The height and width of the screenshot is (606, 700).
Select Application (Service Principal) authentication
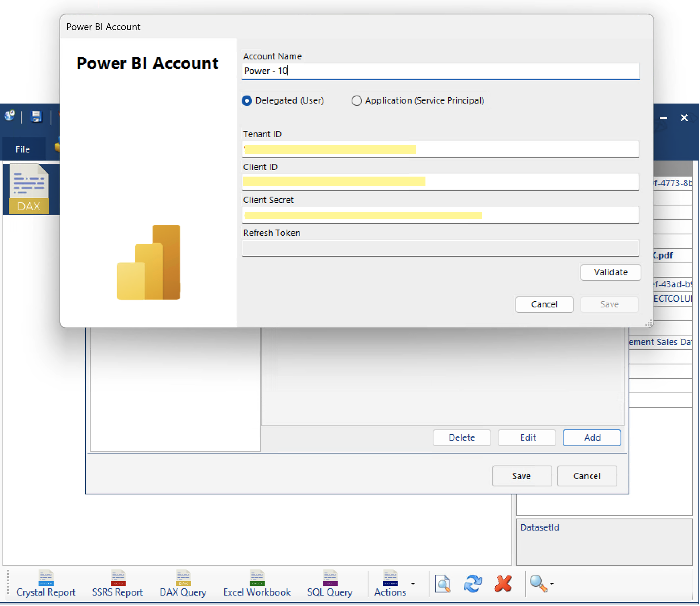418,100
